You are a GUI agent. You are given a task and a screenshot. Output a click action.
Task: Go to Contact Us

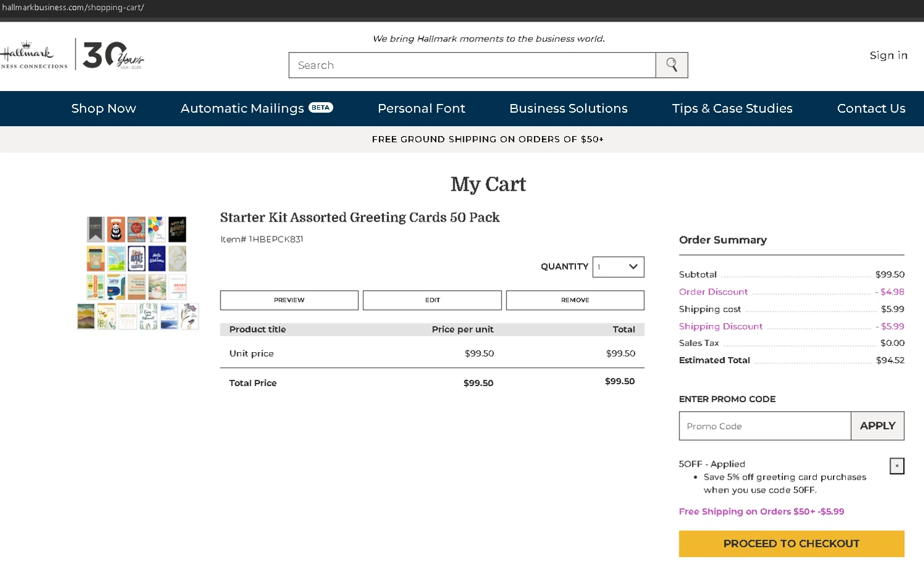(x=871, y=108)
